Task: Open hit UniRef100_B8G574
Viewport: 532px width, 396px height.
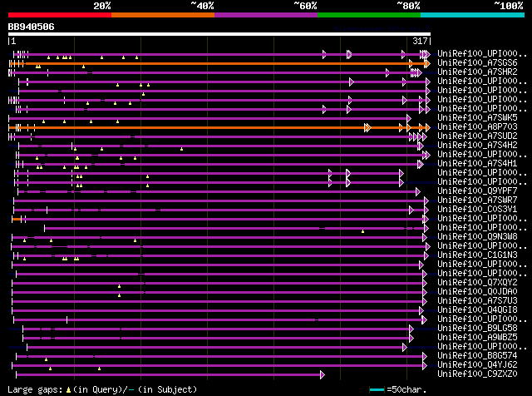Action: [477, 356]
